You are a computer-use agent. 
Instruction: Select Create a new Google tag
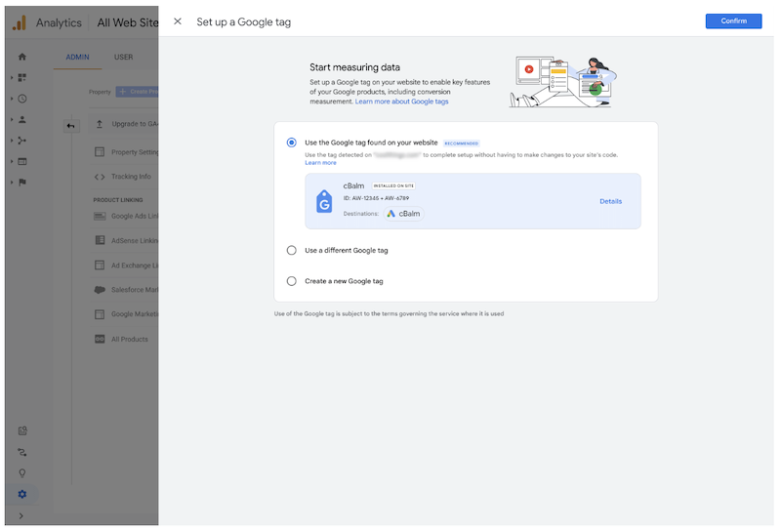[x=291, y=281]
